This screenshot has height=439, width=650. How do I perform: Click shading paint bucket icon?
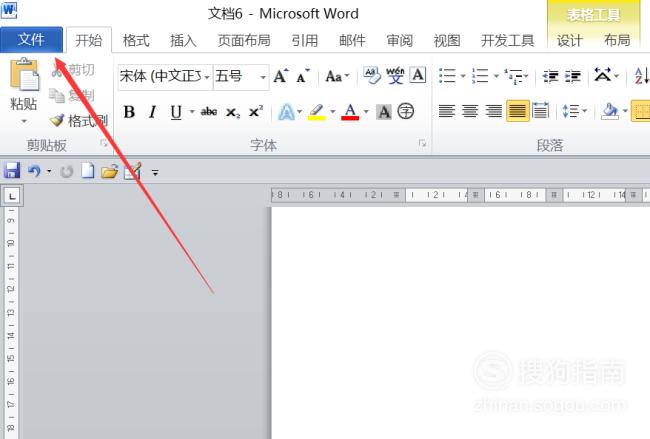pyautogui.click(x=610, y=111)
